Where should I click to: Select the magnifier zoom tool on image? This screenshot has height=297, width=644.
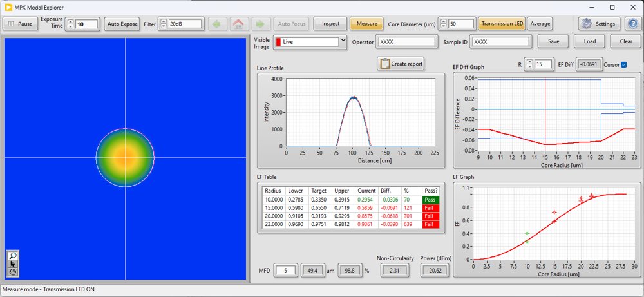click(13, 255)
